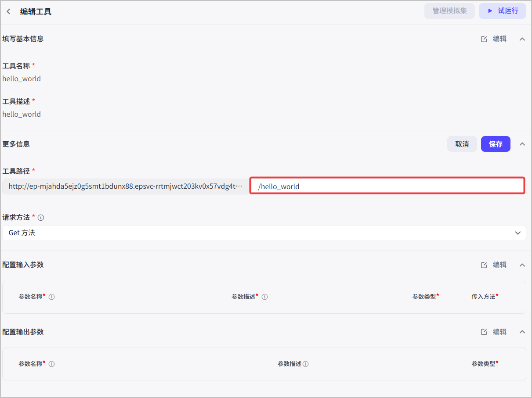Click the 编辑 label in 填写基本信息
This screenshot has height=398, width=532.
(x=499, y=39)
